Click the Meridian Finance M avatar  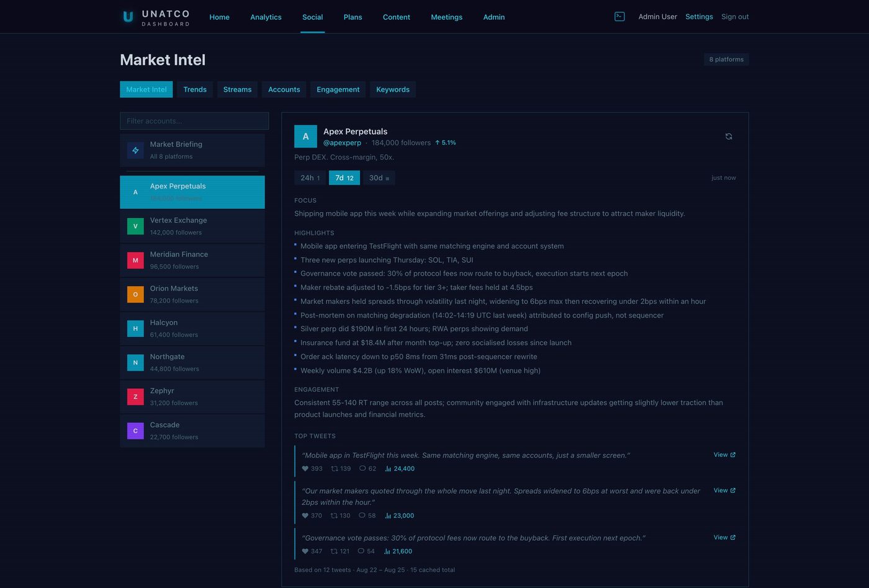pos(135,261)
